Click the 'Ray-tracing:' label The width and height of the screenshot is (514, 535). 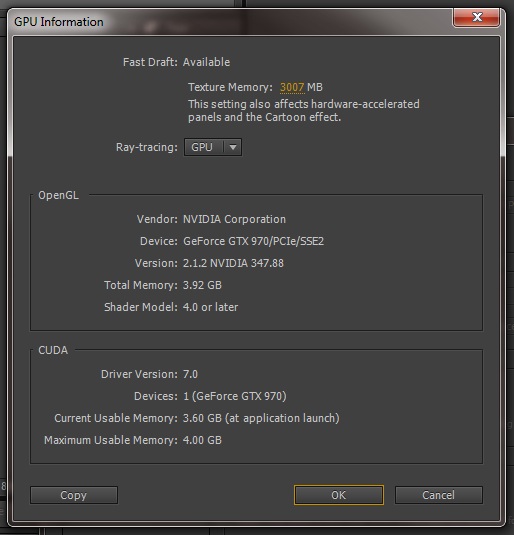147,147
